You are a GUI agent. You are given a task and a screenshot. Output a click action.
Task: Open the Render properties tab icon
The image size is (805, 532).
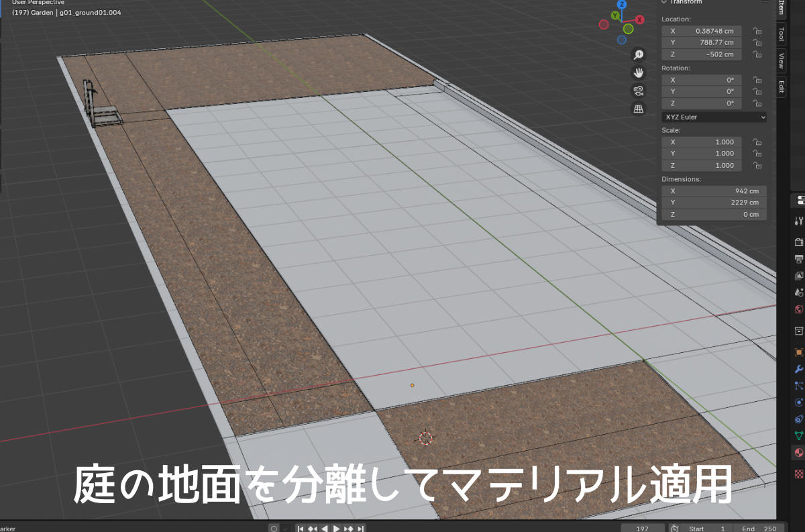798,242
